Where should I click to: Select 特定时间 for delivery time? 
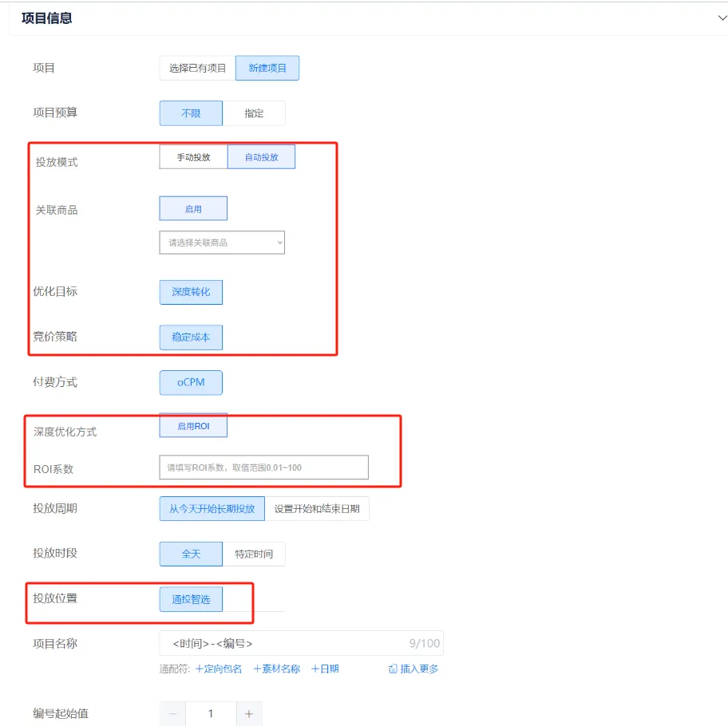click(x=254, y=554)
